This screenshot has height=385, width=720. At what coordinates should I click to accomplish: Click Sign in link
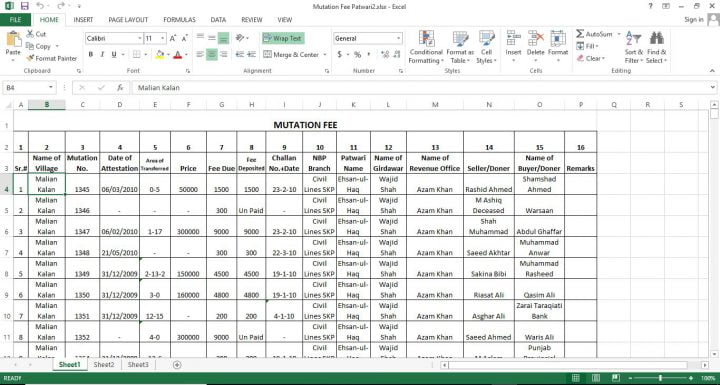pyautogui.click(x=694, y=20)
